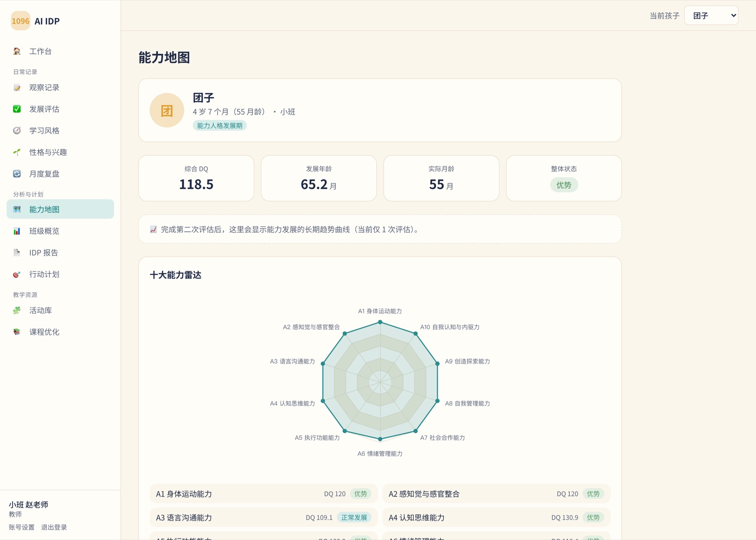The image size is (756, 540).
Task: Open the 当前孩子 dropdown showing 团子
Action: click(x=711, y=16)
